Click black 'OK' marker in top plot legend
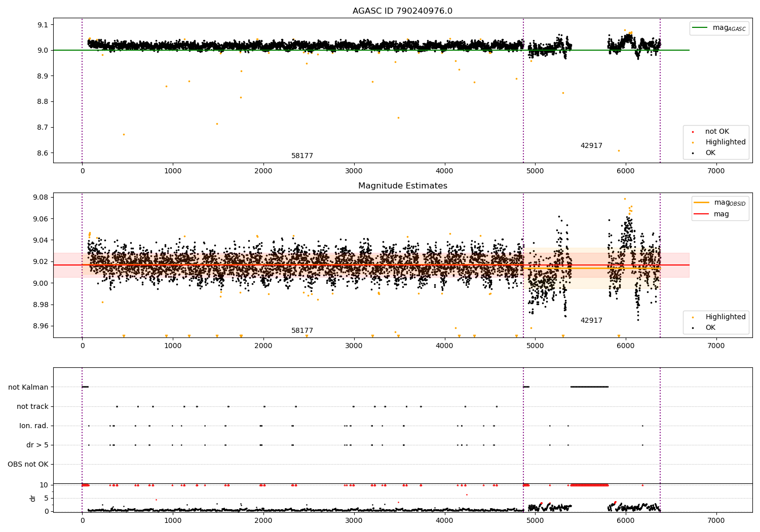The image size is (760, 532). pos(693,153)
